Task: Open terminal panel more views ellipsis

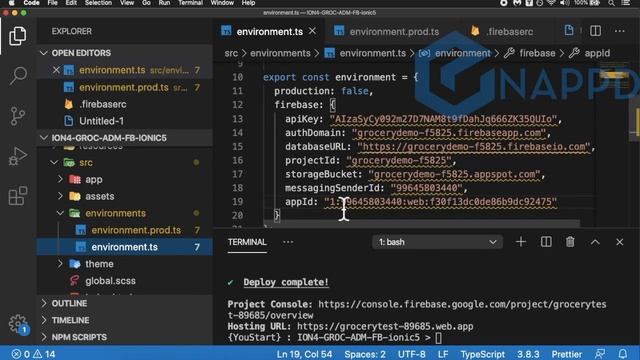Action: click(288, 242)
